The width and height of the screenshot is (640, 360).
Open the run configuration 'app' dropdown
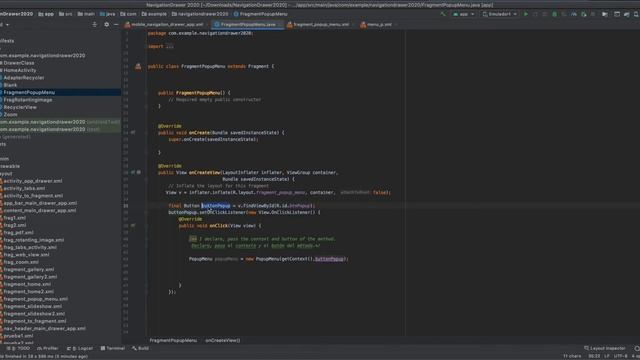tap(464, 14)
